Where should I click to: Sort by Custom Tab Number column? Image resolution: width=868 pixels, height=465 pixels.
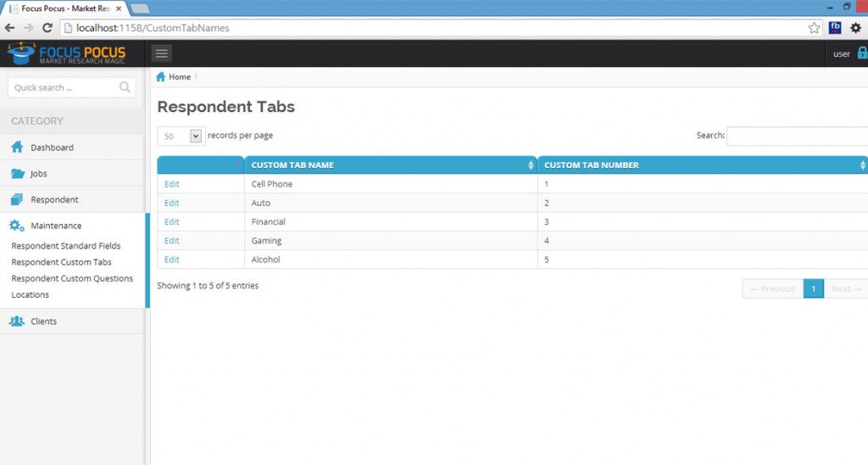tap(702, 165)
